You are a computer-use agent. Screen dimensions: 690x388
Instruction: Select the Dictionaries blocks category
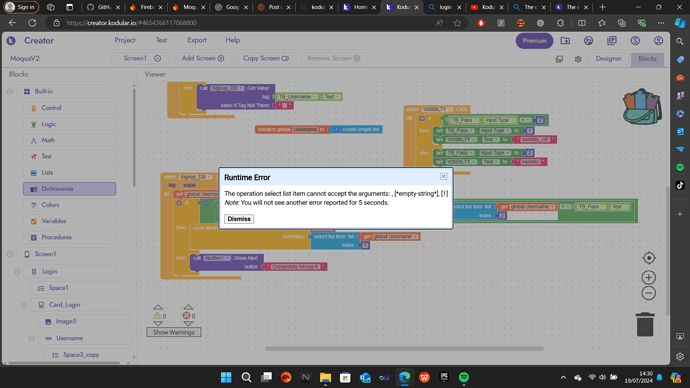[x=70, y=189]
